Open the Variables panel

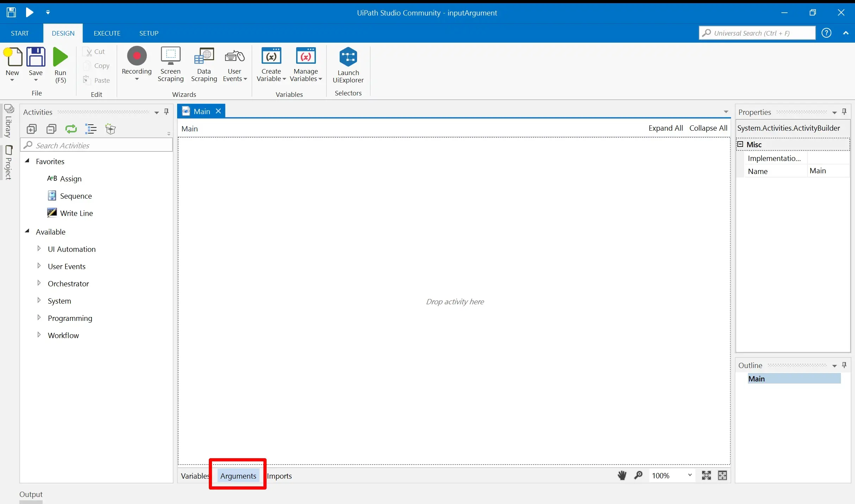[195, 476]
